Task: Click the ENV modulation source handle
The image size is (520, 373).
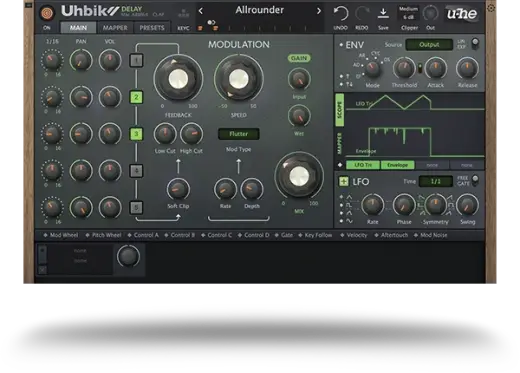Action: (x=341, y=44)
